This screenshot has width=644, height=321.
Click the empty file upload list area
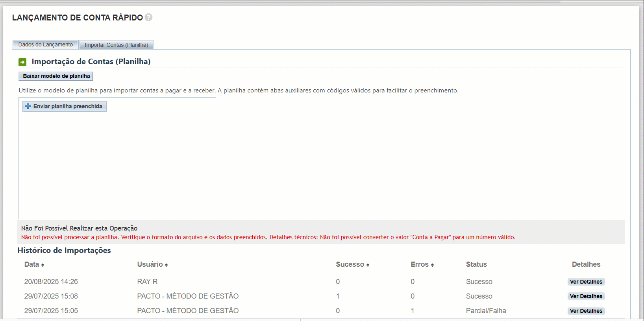117,166
